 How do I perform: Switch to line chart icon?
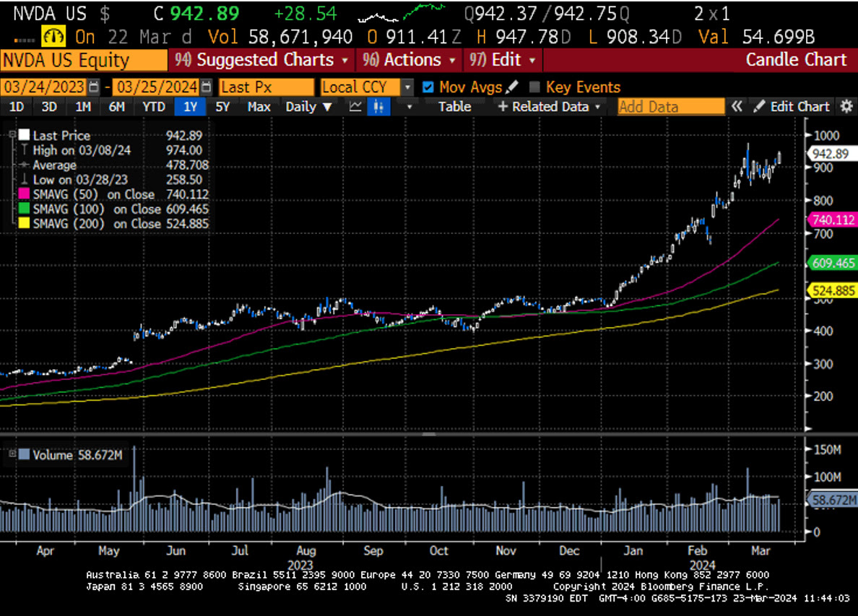click(355, 107)
